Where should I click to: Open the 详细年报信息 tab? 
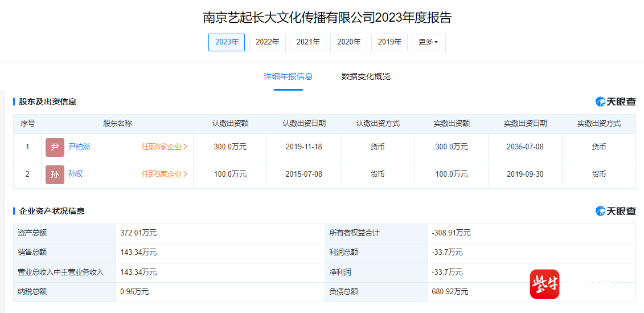[x=288, y=76]
